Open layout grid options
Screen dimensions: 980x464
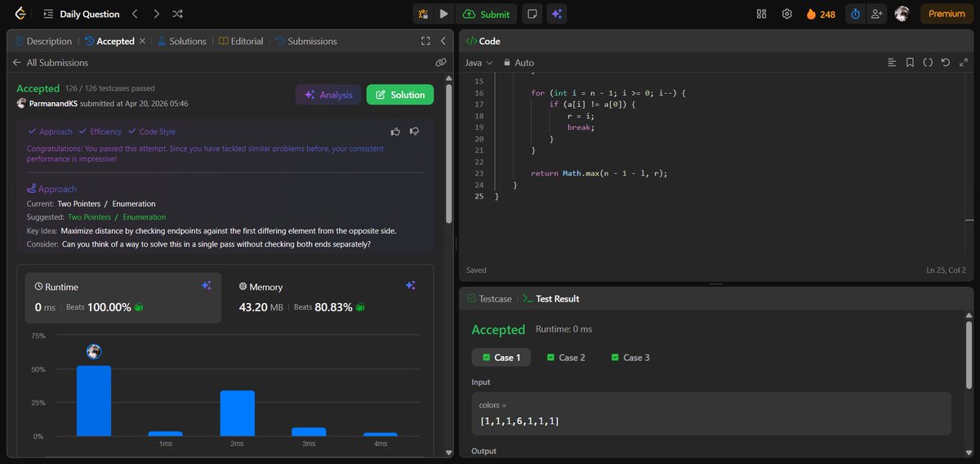pos(762,14)
